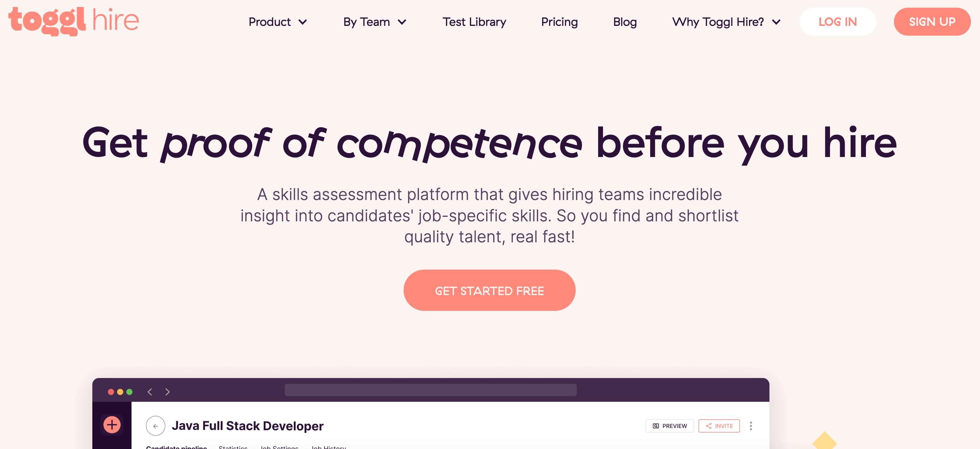Click the GET STARTED FREE button
This screenshot has height=449, width=980.
490,290
